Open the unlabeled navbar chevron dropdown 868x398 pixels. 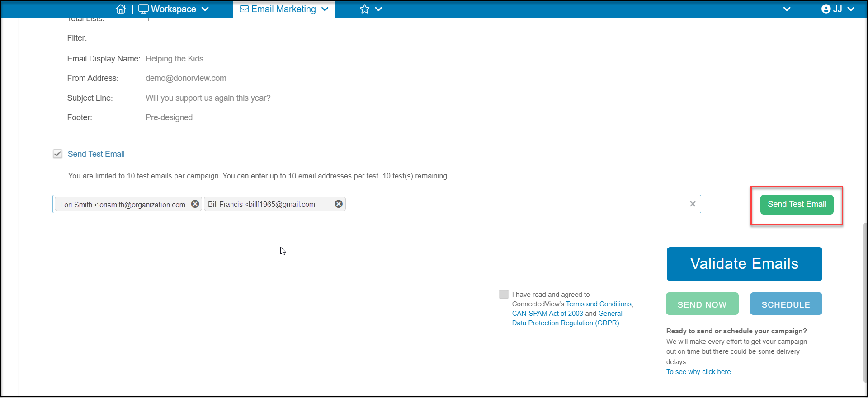[787, 9]
